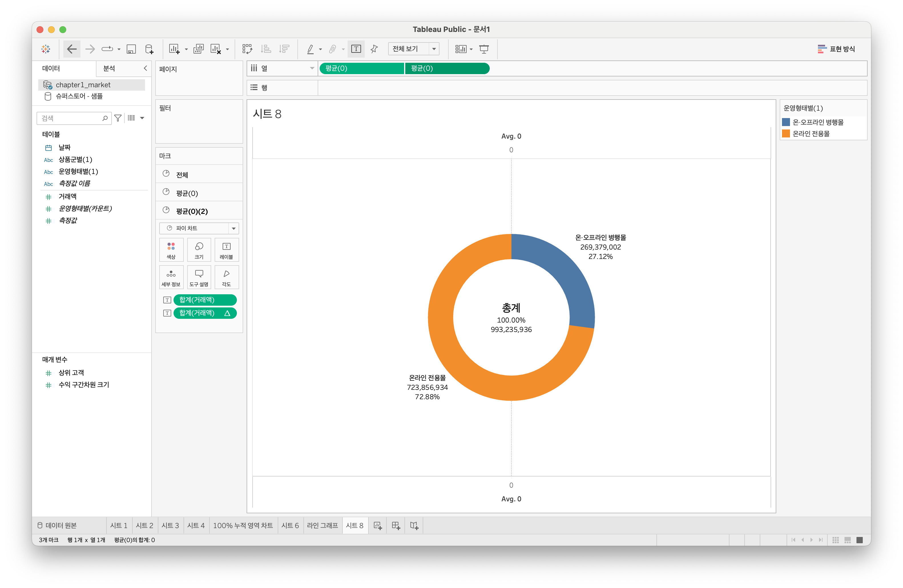Collapse the data pane side chevron
This screenshot has width=903, height=588.
point(145,68)
